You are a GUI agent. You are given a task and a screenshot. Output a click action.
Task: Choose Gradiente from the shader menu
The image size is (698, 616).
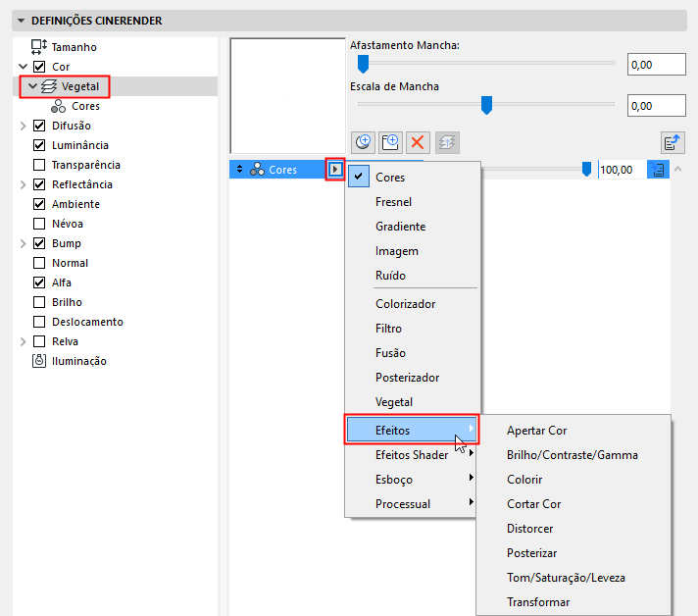413,227
